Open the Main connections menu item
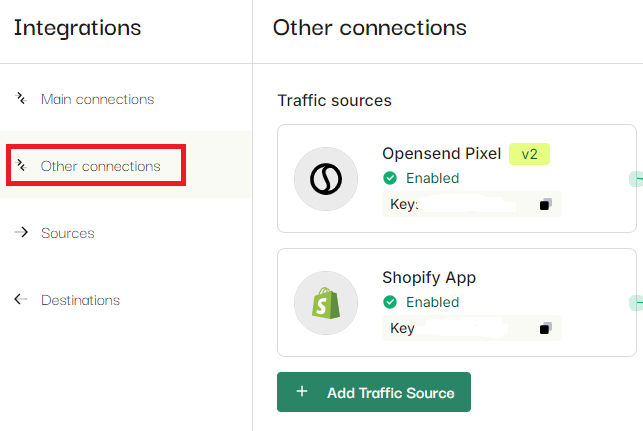643x431 pixels. [98, 99]
